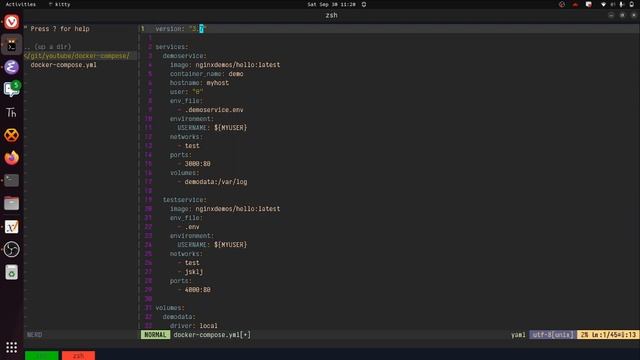Click the line position indicator 1/45
Screen dimensions: 640x360
pyautogui.click(x=608, y=335)
